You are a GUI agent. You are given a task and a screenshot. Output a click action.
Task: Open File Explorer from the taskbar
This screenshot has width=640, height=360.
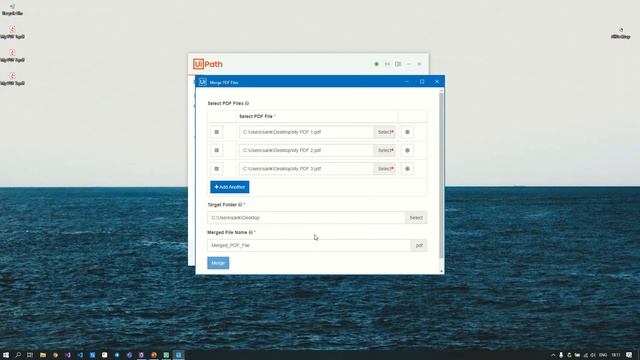coord(43,355)
